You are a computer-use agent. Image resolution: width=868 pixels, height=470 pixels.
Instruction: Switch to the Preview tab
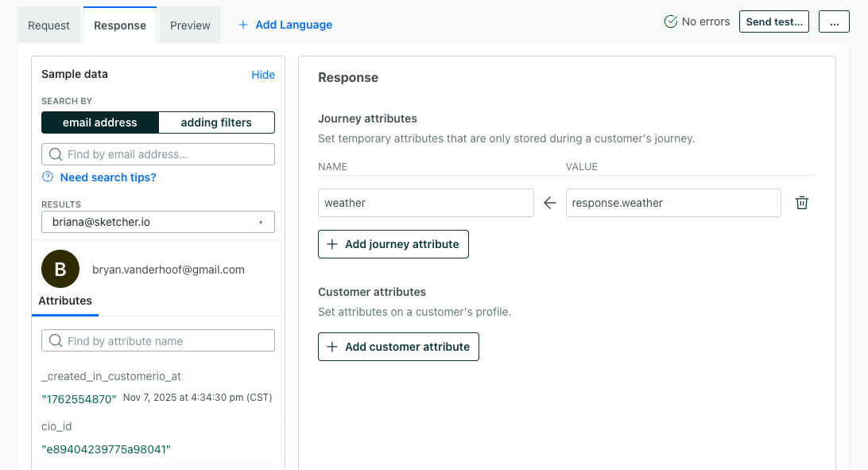coord(190,25)
